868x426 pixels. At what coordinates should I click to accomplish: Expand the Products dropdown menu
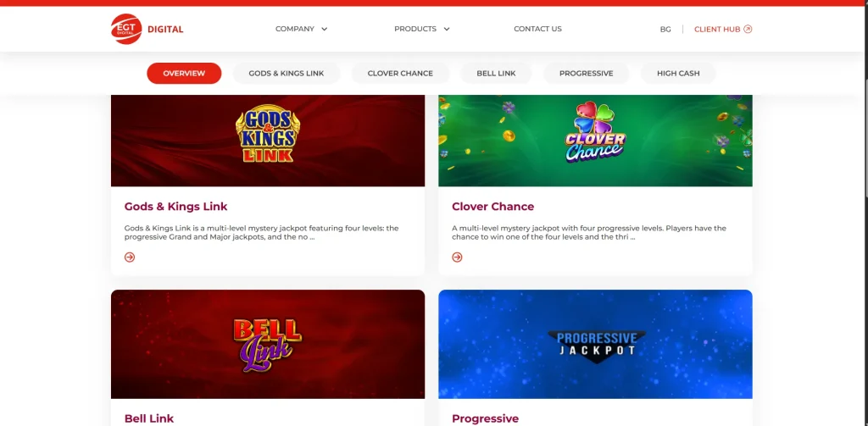tap(422, 29)
